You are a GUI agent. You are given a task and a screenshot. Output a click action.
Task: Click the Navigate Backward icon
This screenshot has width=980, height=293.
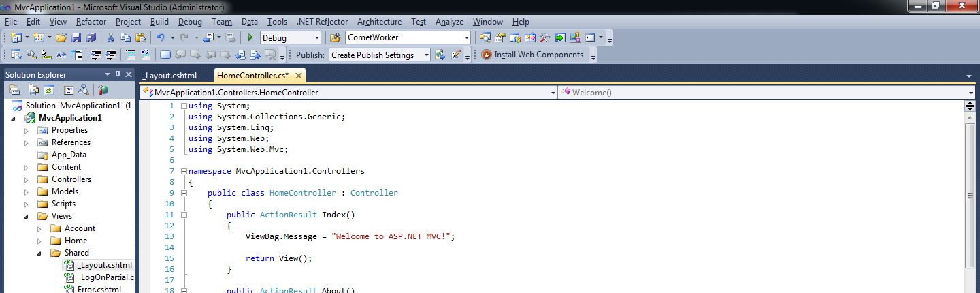point(208,37)
